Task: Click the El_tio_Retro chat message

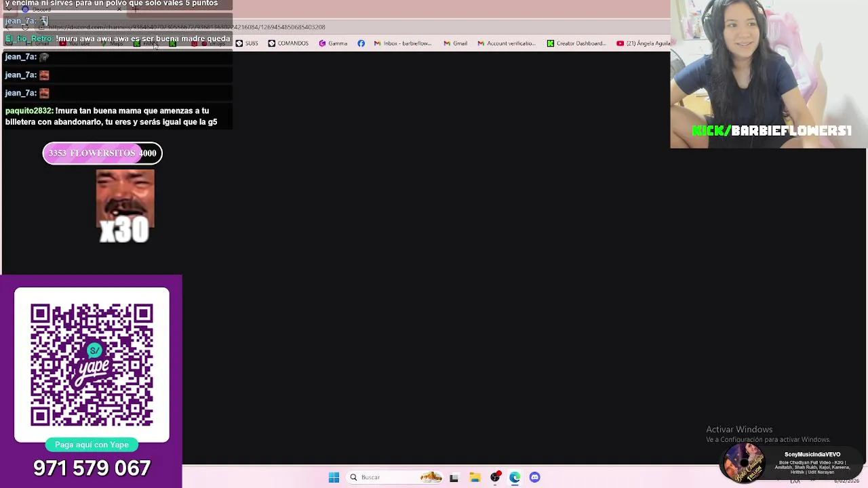Action: click(117, 39)
